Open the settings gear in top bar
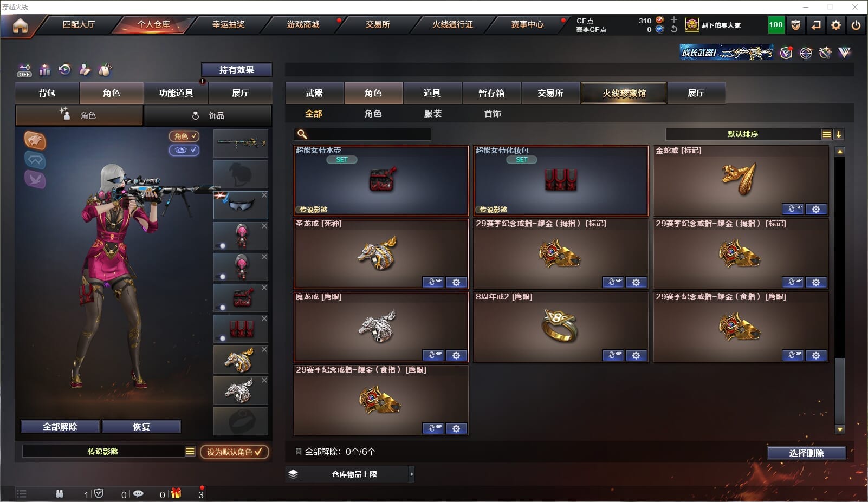Viewport: 868px width, 502px height. pos(836,25)
